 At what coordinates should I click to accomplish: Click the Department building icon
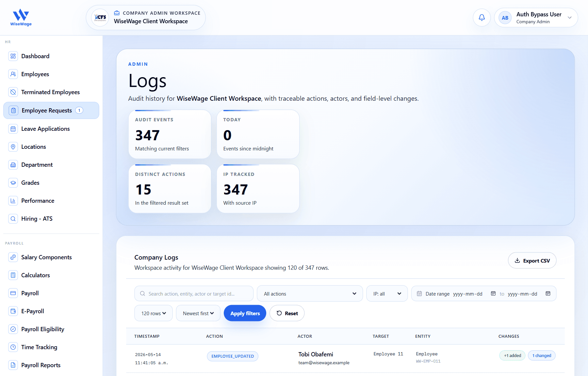point(13,165)
